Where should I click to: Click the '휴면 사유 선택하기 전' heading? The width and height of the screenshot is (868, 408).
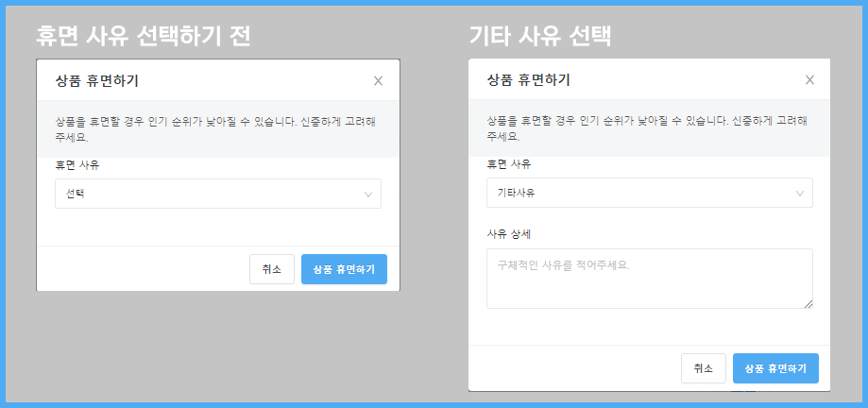143,36
